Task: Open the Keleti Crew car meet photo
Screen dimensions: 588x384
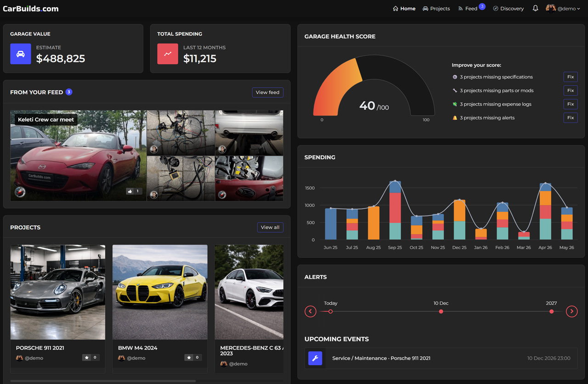Action: 78,156
